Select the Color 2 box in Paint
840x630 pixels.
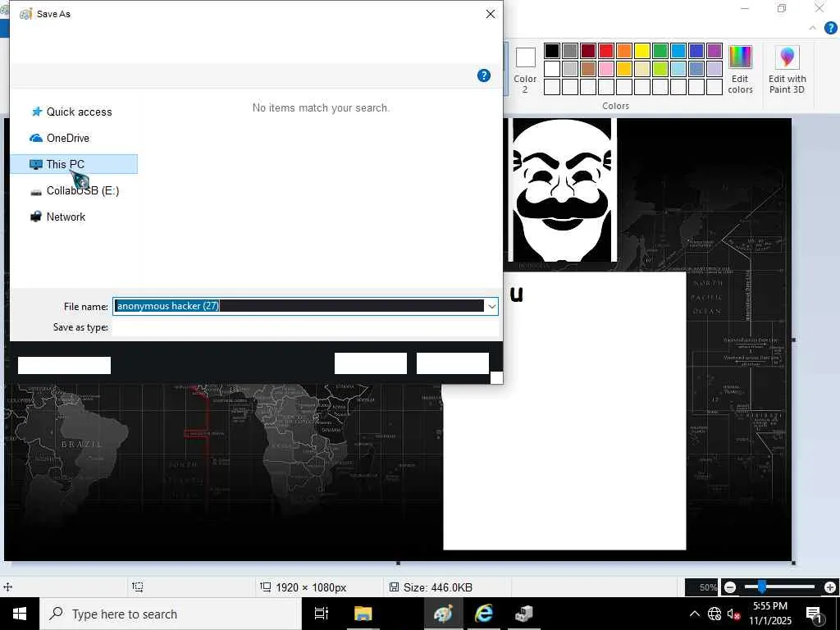525,70
